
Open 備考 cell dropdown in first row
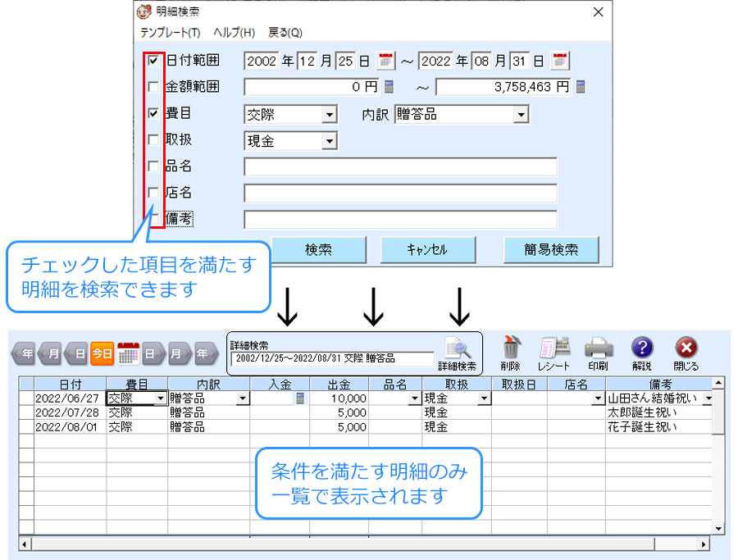coord(708,398)
